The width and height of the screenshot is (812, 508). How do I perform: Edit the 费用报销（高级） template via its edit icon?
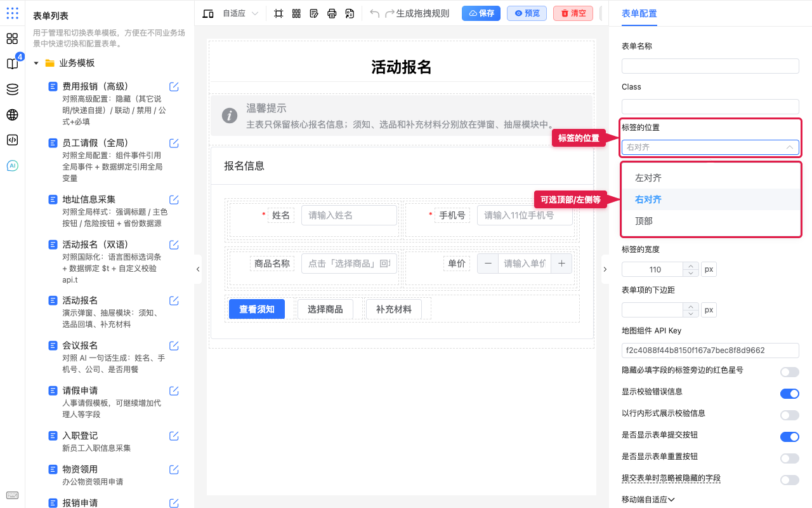point(174,86)
